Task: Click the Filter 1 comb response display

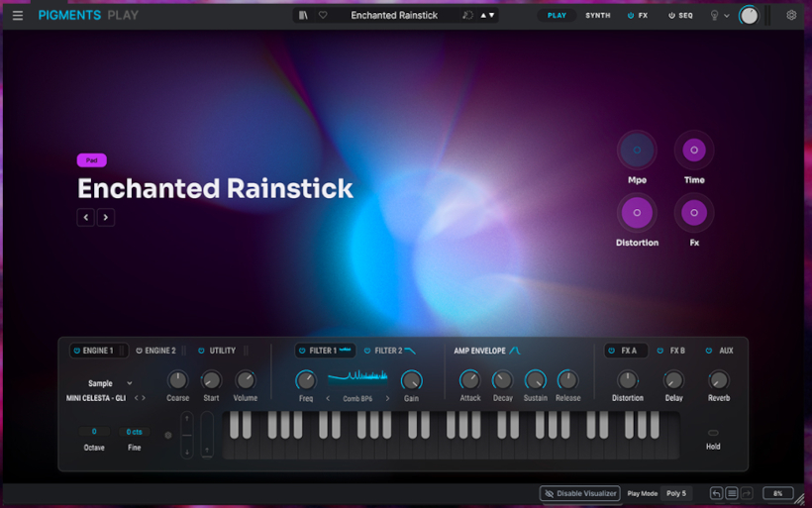Action: pyautogui.click(x=357, y=377)
